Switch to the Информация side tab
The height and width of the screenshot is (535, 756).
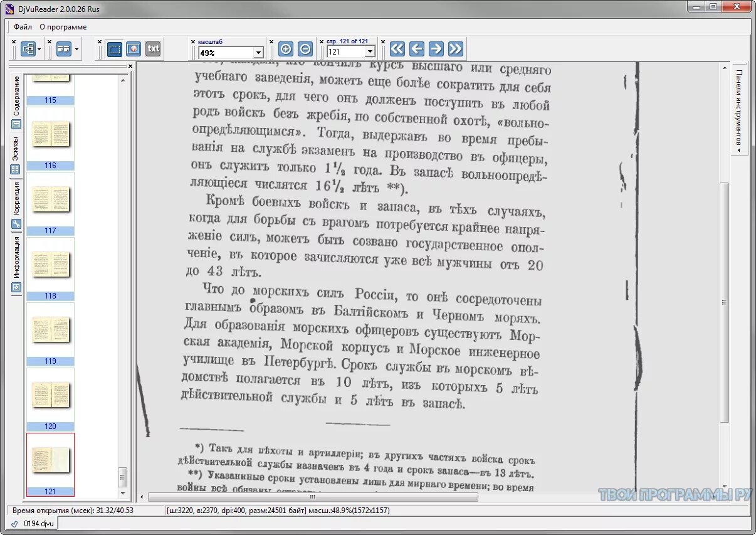[16, 265]
